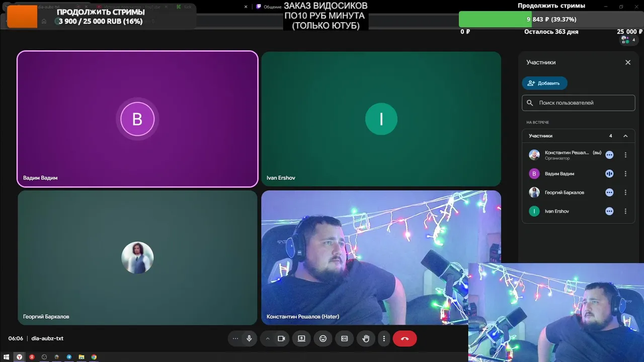Expand video options with the caret beside the camera
644x362 pixels.
[x=268, y=338]
